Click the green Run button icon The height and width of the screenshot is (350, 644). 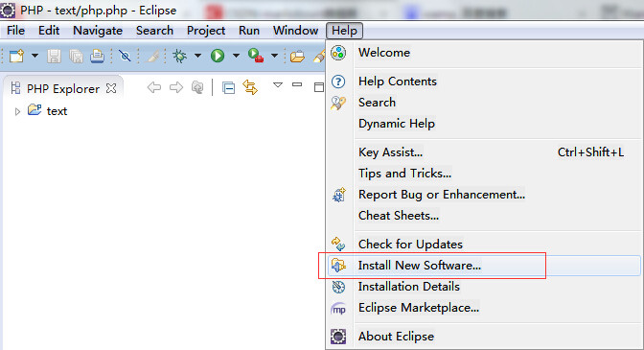click(x=218, y=56)
